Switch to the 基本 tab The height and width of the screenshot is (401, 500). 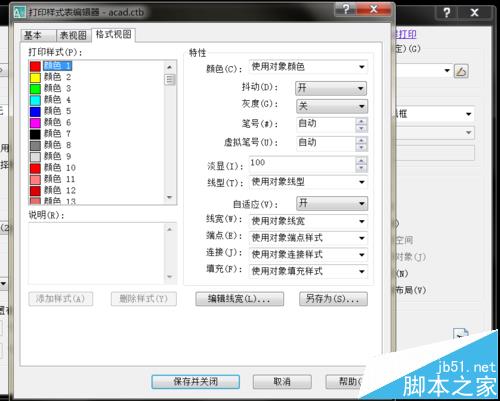click(38, 35)
